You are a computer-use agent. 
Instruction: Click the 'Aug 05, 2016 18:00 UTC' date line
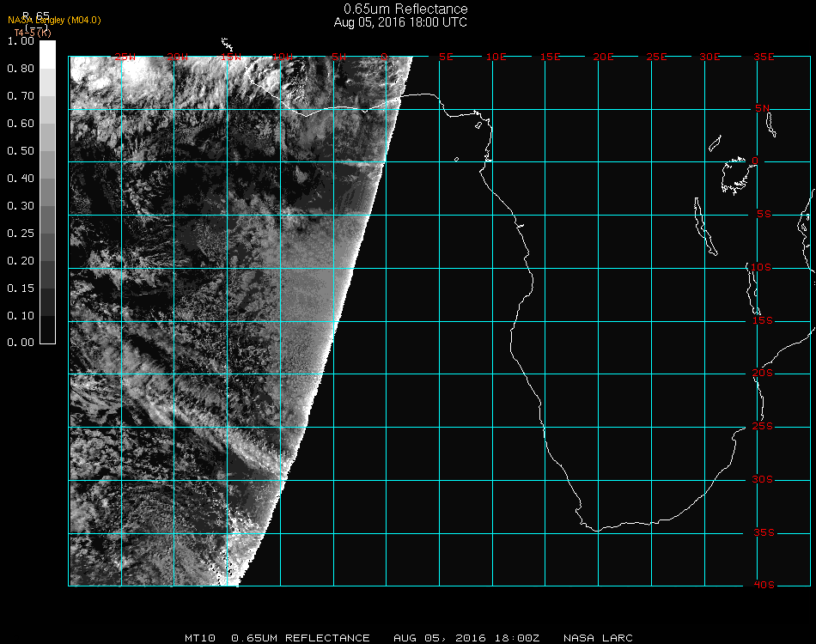(x=400, y=22)
